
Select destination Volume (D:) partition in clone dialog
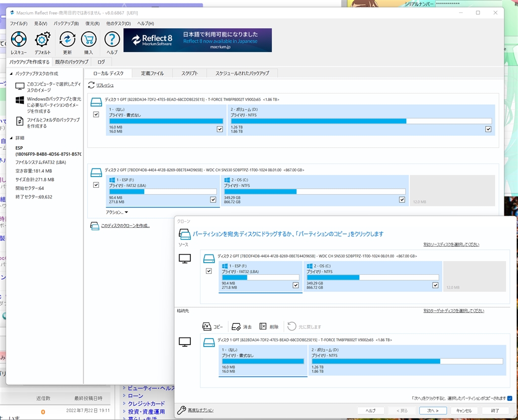pyautogui.click(x=407, y=360)
